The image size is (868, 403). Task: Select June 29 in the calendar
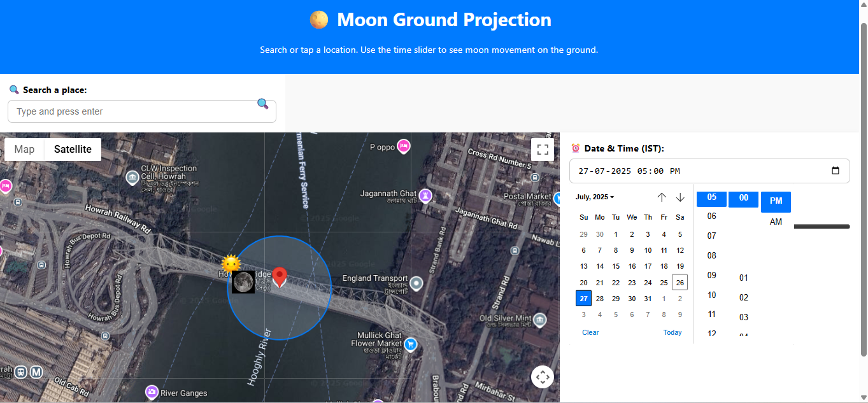pyautogui.click(x=583, y=234)
